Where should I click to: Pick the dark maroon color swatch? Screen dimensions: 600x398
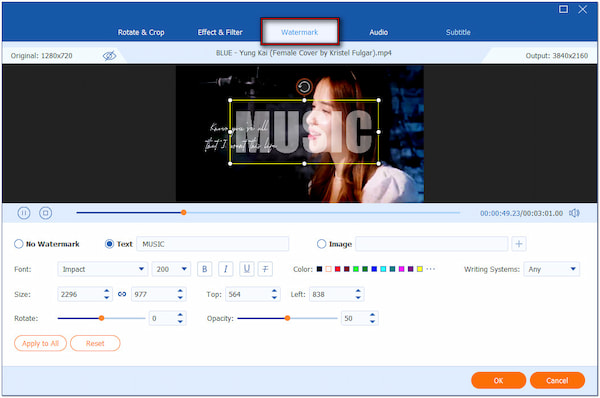click(x=347, y=269)
